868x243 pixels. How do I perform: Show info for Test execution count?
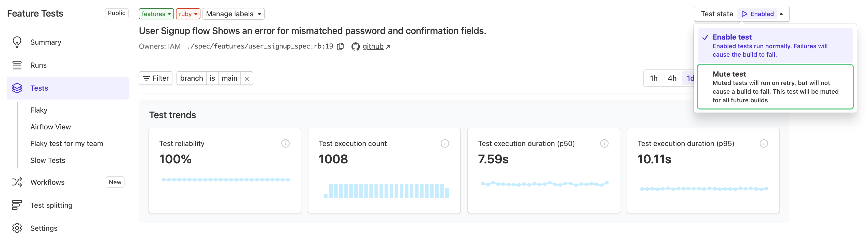(x=444, y=144)
